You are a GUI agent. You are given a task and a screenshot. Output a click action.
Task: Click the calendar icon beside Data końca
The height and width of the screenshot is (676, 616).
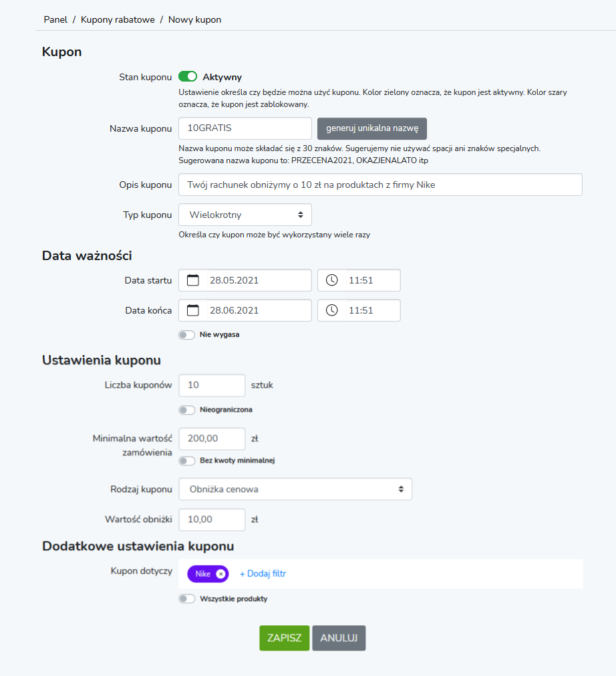point(193,310)
